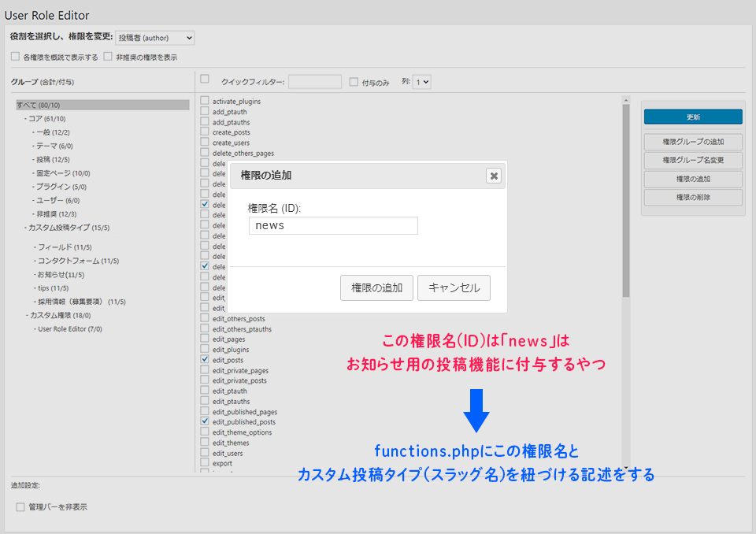Click the 権限名 (ID) text field
This screenshot has height=534, width=756.
tap(333, 226)
